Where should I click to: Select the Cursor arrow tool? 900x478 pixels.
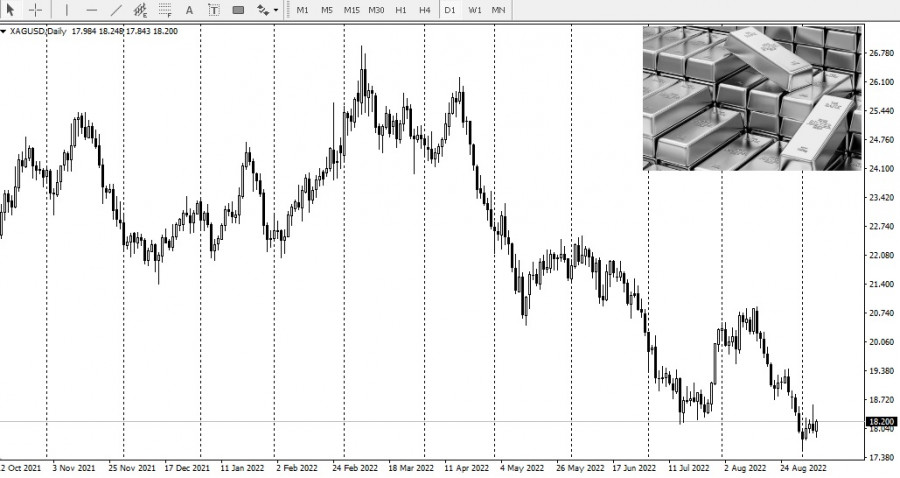pyautogui.click(x=11, y=10)
